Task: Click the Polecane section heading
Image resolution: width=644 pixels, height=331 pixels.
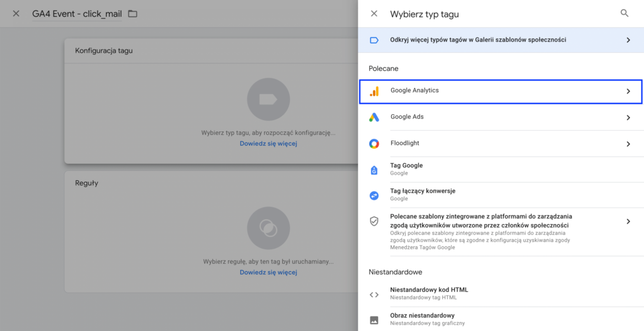Action: click(383, 68)
